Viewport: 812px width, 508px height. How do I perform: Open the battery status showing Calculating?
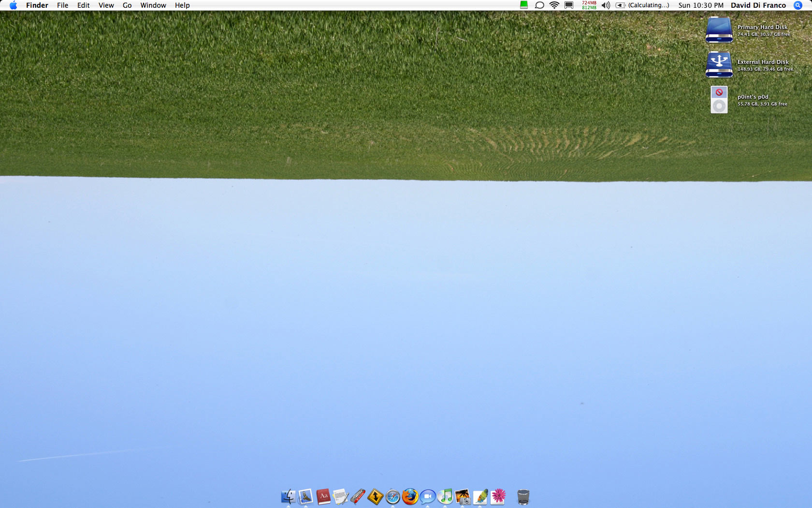pos(642,5)
